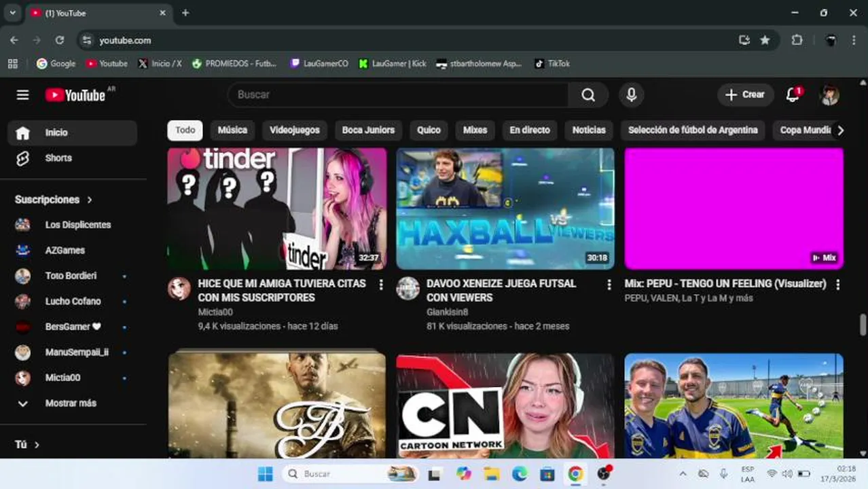Click the YouTube logo
Viewport: 868px width, 489px height.
(x=75, y=95)
